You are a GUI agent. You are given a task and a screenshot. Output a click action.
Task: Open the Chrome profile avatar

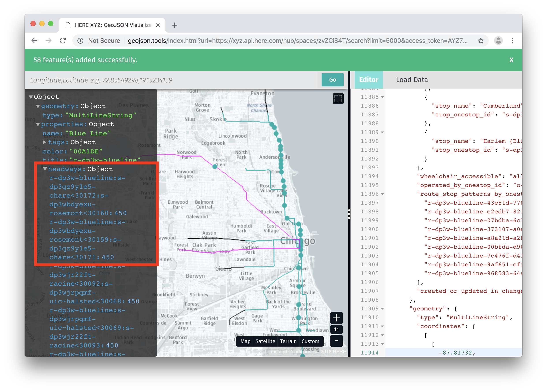pyautogui.click(x=498, y=41)
